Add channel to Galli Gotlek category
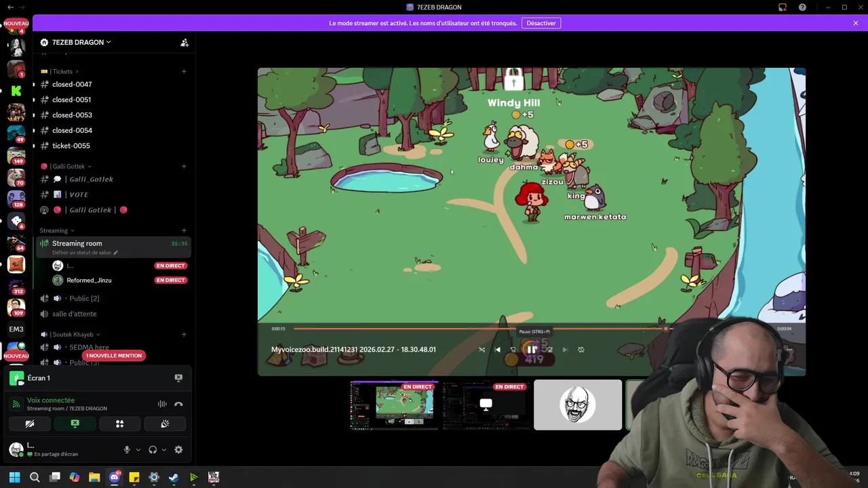Viewport: 868px width, 488px height. point(184,166)
